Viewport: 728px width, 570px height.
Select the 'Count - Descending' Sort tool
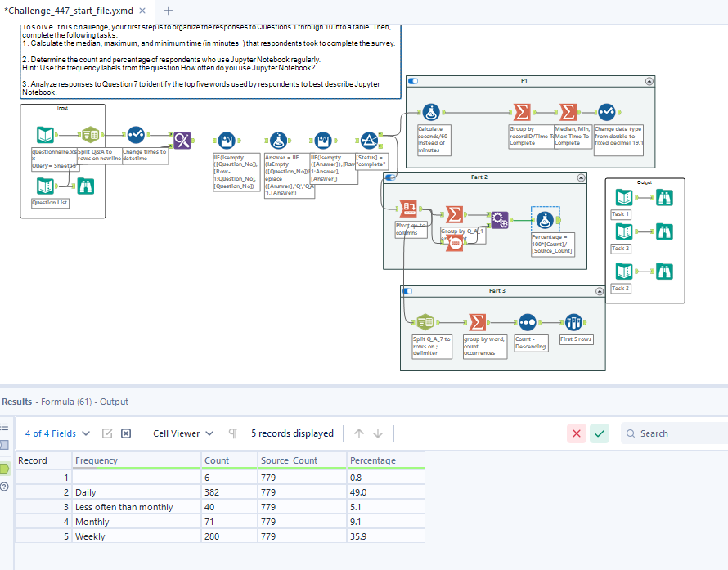coord(528,321)
